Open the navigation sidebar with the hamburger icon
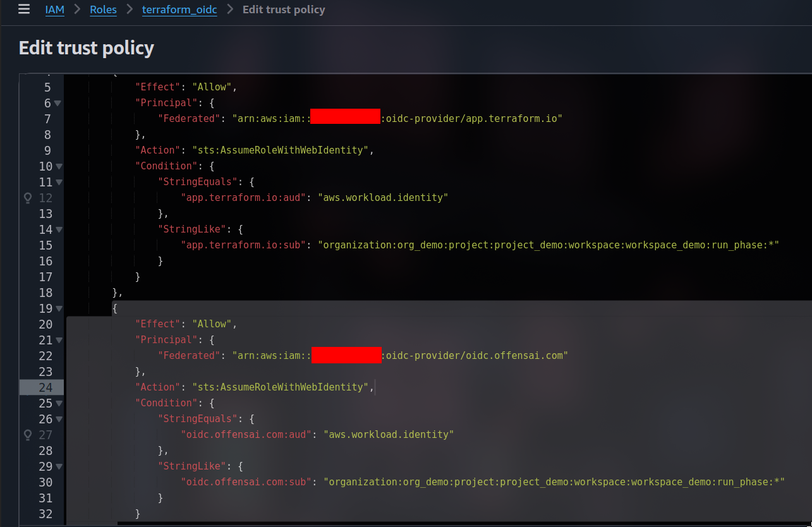The height and width of the screenshot is (527, 812). [x=24, y=9]
